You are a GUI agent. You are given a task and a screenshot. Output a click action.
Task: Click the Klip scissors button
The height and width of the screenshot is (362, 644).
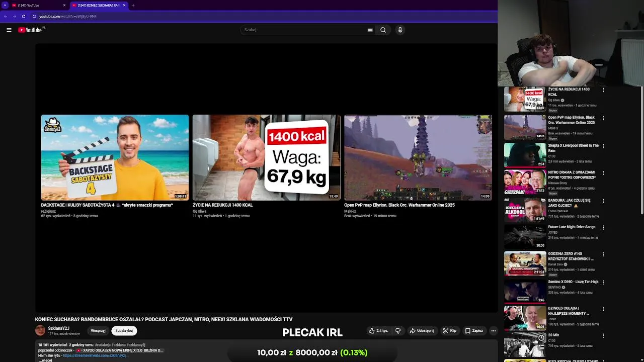(449, 331)
